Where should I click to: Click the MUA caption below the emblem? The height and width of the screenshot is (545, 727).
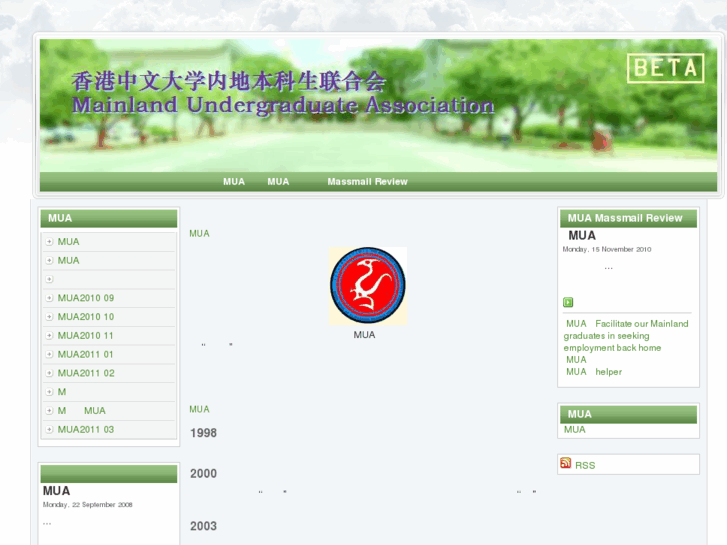364,335
